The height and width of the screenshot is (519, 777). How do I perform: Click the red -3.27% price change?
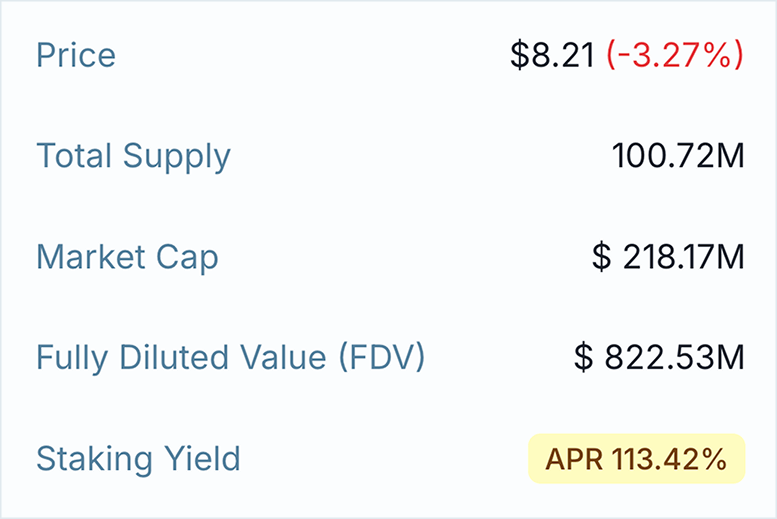click(x=675, y=55)
